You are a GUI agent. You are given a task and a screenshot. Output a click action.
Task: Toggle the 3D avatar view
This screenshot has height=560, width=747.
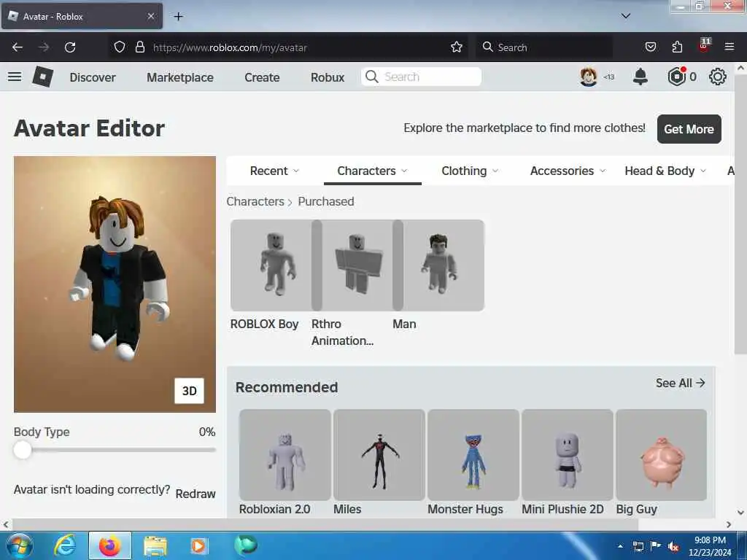point(189,391)
